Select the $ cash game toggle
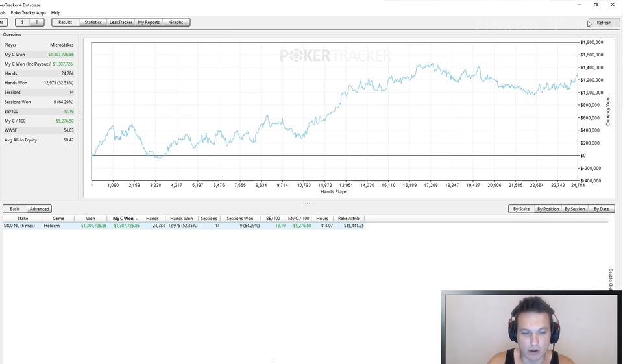This screenshot has height=364, width=623. click(x=22, y=22)
